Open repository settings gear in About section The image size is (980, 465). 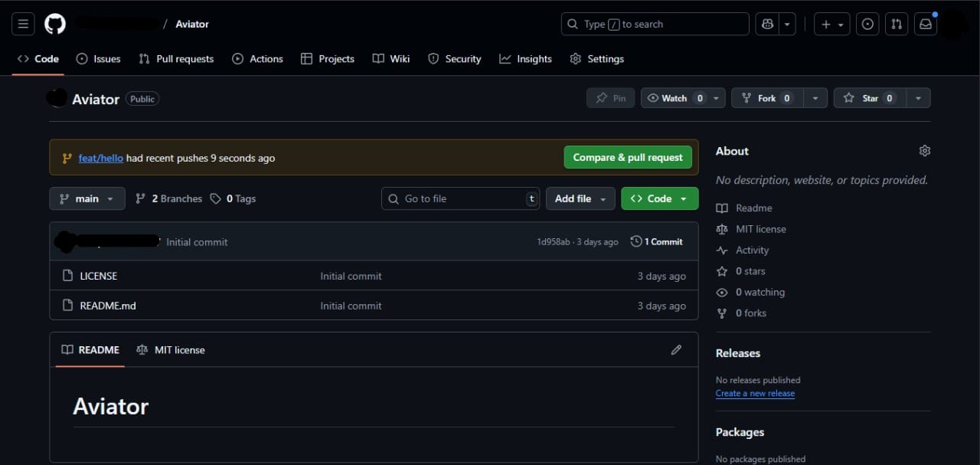point(924,151)
